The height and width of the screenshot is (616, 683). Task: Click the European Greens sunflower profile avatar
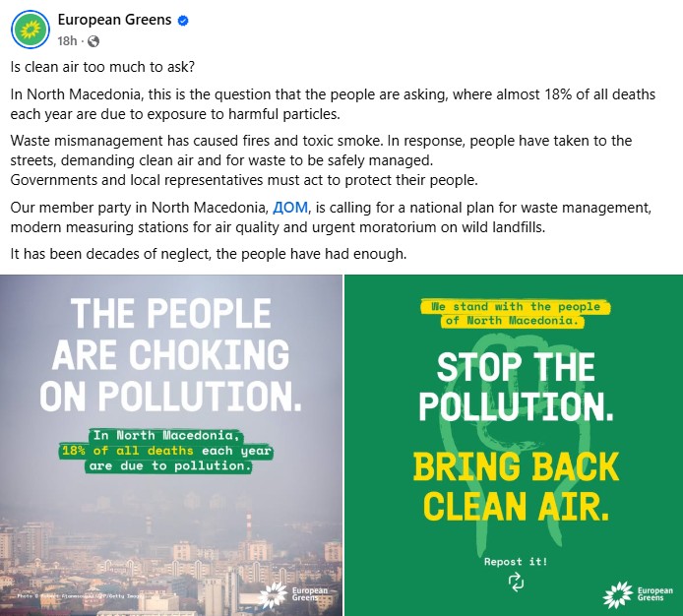(31, 31)
